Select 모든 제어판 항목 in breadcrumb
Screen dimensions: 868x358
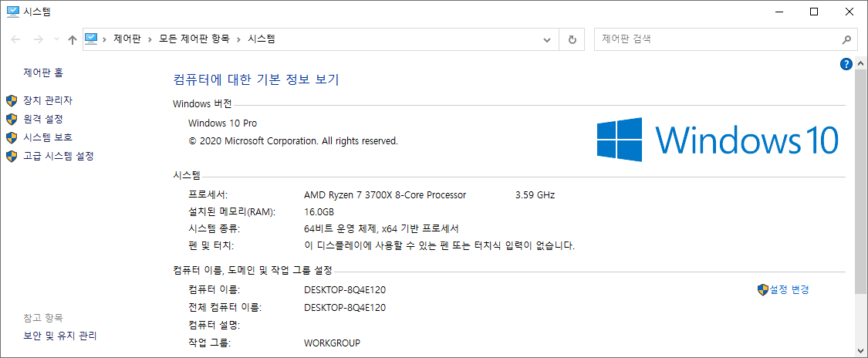[x=194, y=39]
